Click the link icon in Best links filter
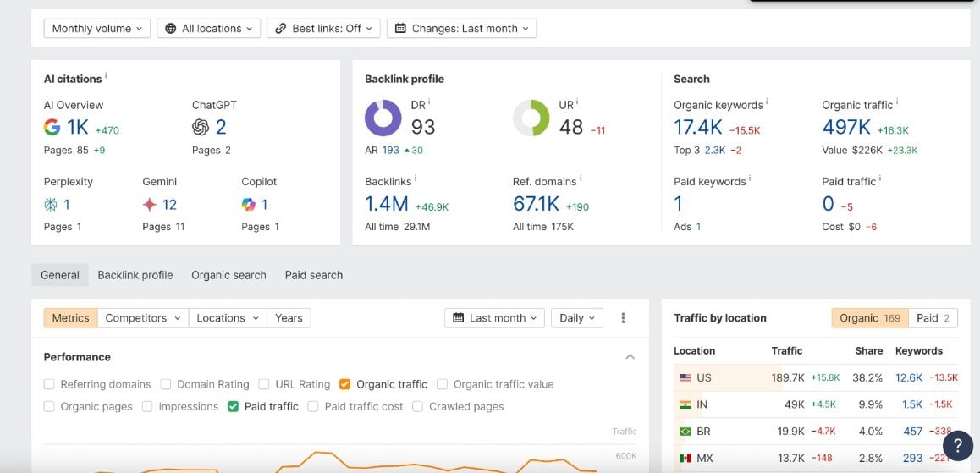The height and width of the screenshot is (473, 980). 281,29
